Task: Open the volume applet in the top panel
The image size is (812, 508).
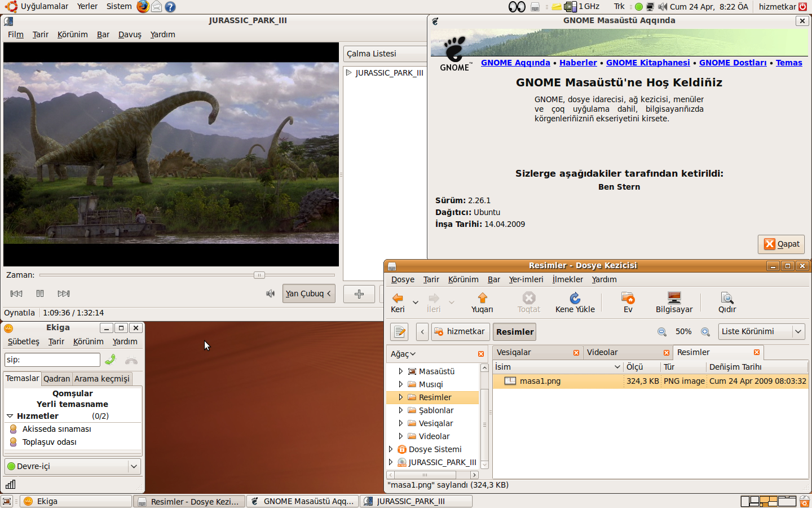Action: 663,7
